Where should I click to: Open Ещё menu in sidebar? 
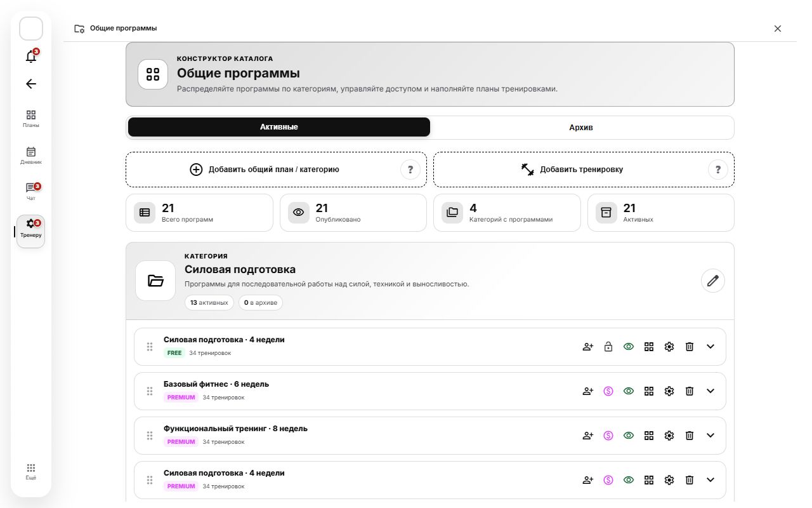(x=31, y=471)
